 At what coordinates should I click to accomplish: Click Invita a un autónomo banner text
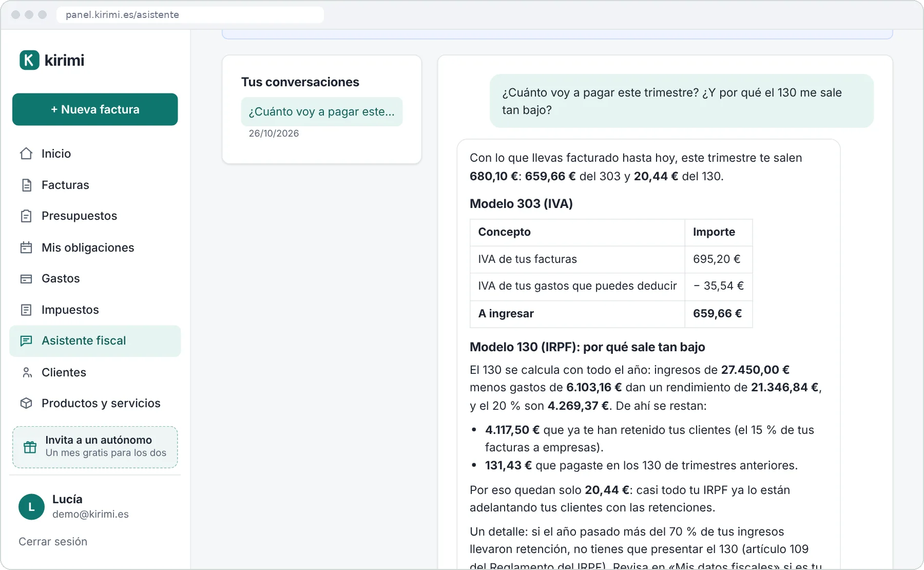[x=99, y=440]
